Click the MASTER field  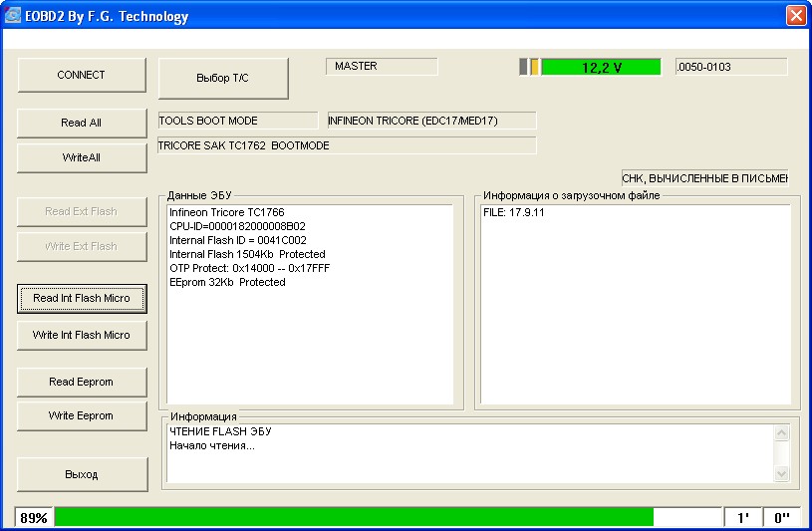[381, 67]
